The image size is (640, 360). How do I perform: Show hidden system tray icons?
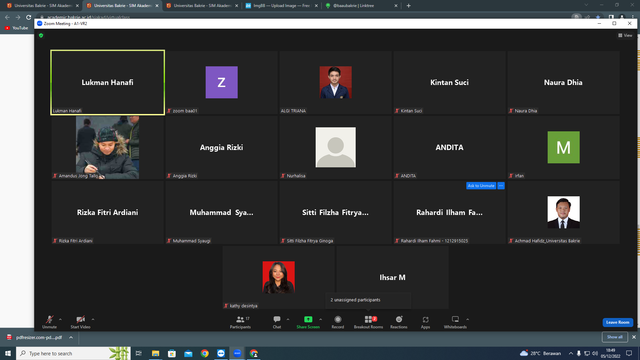[571, 353]
